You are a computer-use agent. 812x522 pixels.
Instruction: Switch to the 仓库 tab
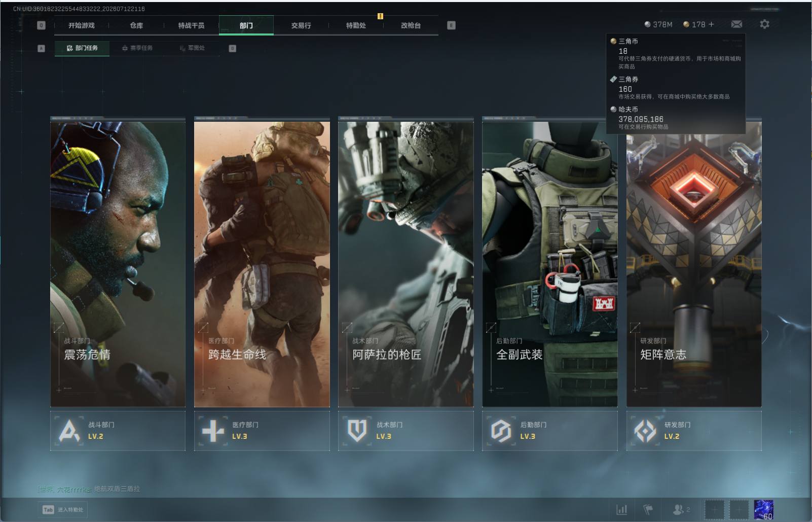[136, 25]
